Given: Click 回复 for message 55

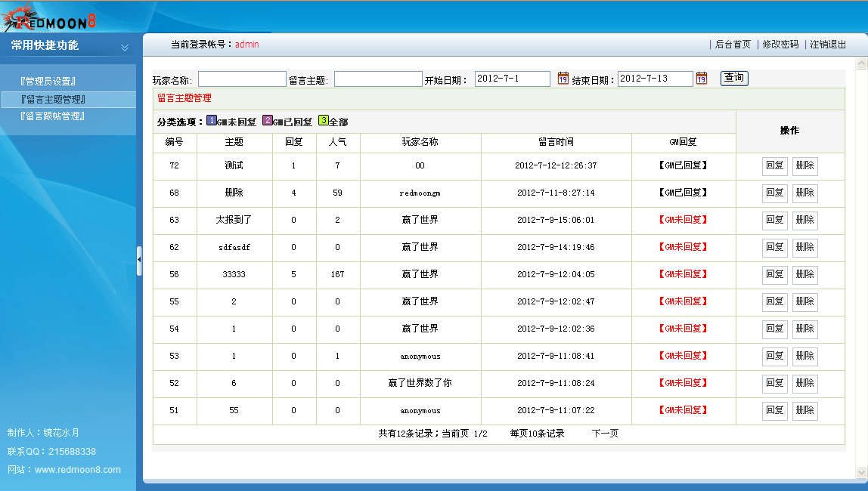Looking at the screenshot, I should click(775, 301).
